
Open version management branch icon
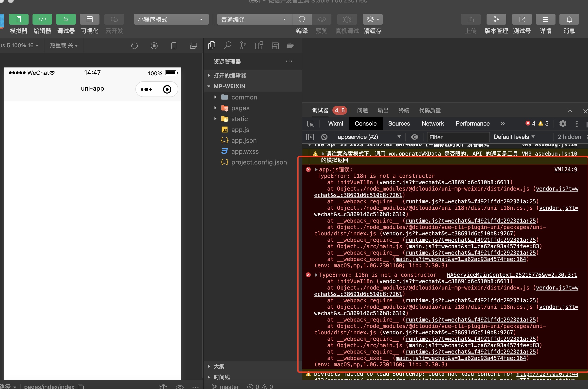[496, 19]
